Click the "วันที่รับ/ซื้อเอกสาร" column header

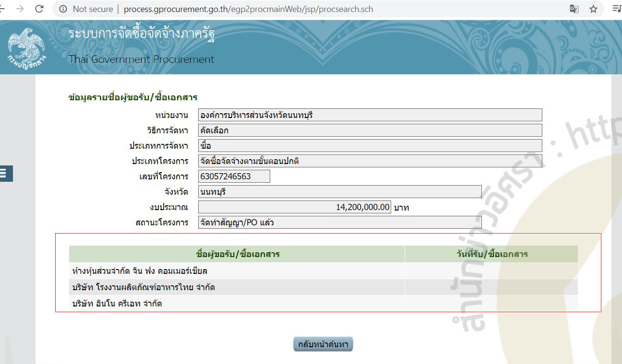point(490,254)
